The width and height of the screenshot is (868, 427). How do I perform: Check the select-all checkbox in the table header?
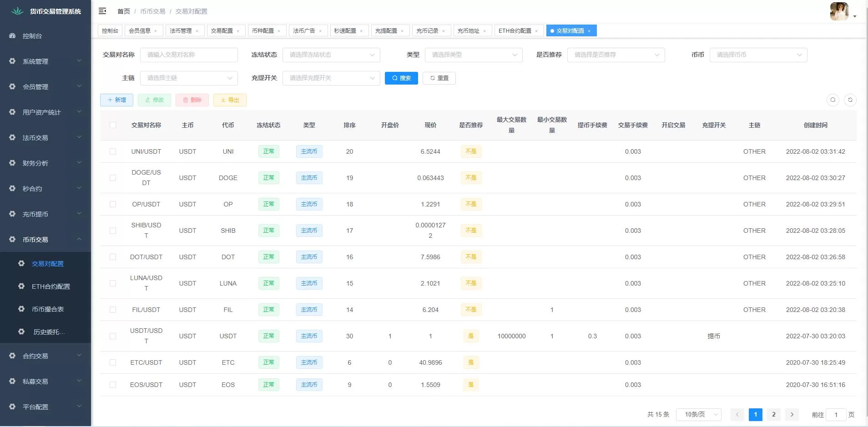(x=113, y=125)
